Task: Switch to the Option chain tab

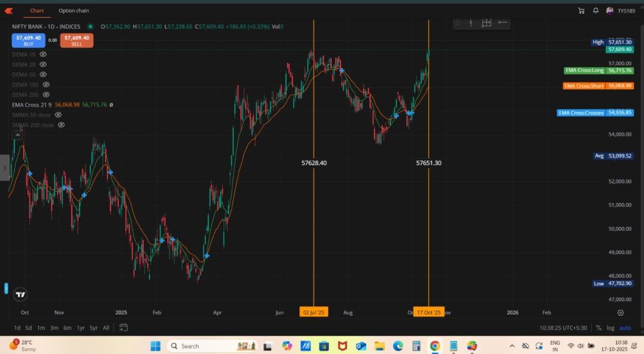Action: click(74, 11)
